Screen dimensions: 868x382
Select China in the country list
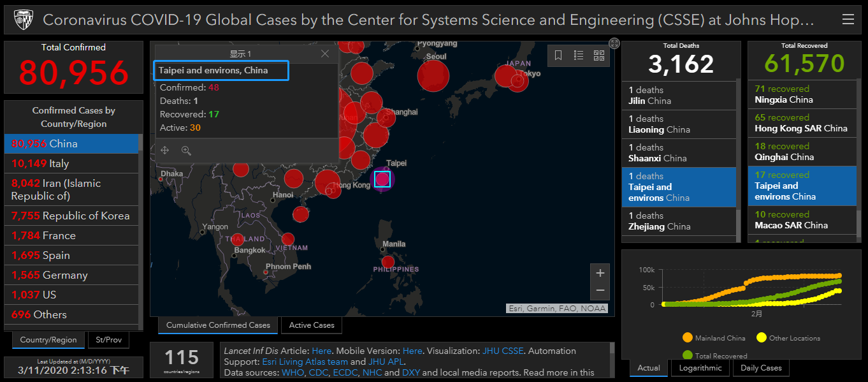point(71,143)
